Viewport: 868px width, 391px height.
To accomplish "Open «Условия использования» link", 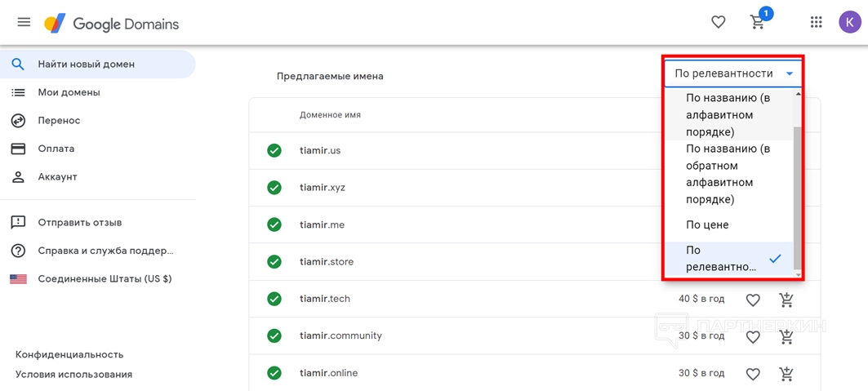I will 73,374.
